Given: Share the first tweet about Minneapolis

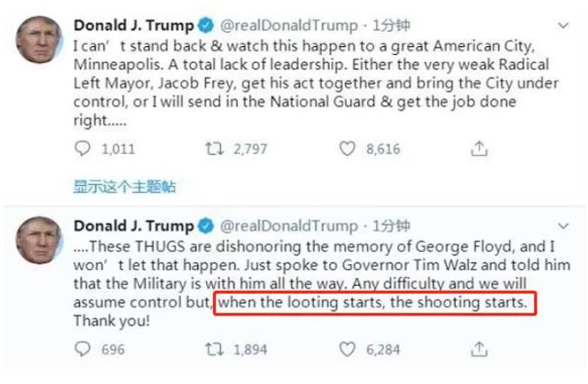Looking at the screenshot, I should pos(479,149).
